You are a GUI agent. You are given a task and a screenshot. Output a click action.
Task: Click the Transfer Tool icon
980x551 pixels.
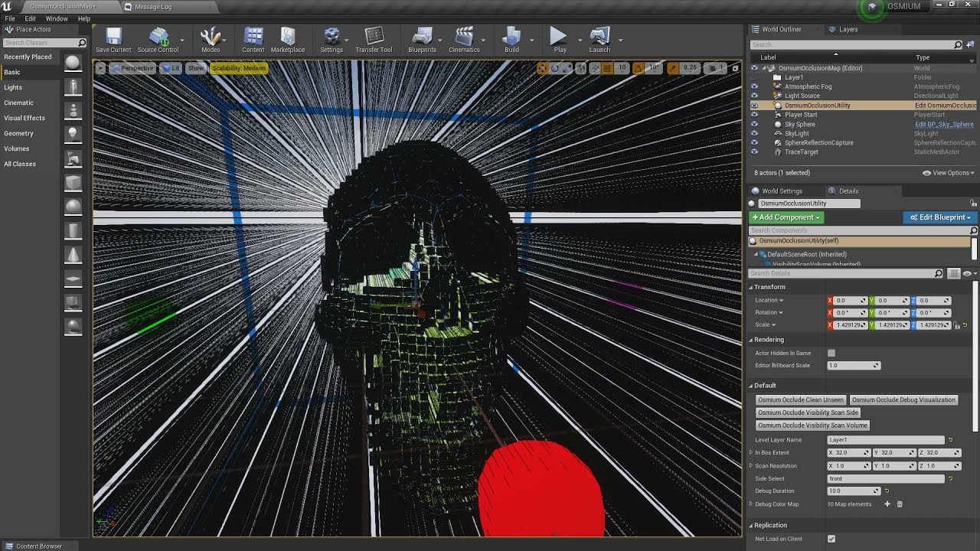374,37
